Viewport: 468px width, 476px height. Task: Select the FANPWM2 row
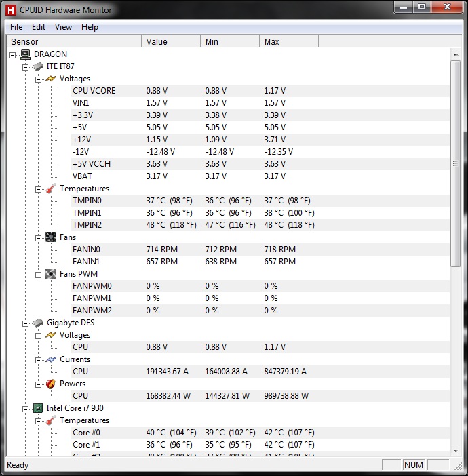(x=260, y=311)
